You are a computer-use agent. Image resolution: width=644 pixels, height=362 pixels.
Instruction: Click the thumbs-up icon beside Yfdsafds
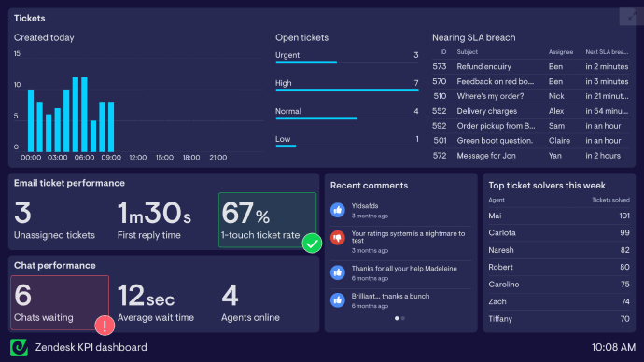click(338, 210)
